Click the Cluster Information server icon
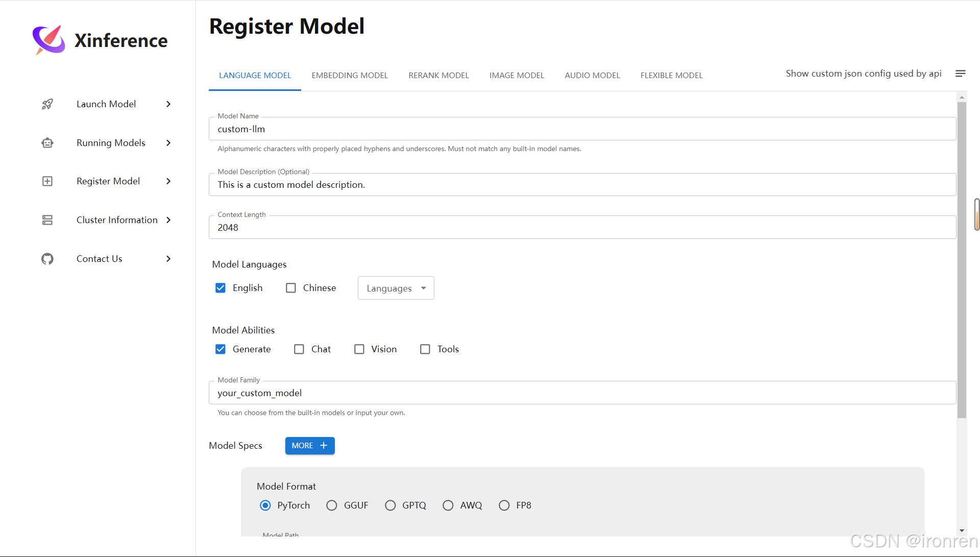 (47, 220)
